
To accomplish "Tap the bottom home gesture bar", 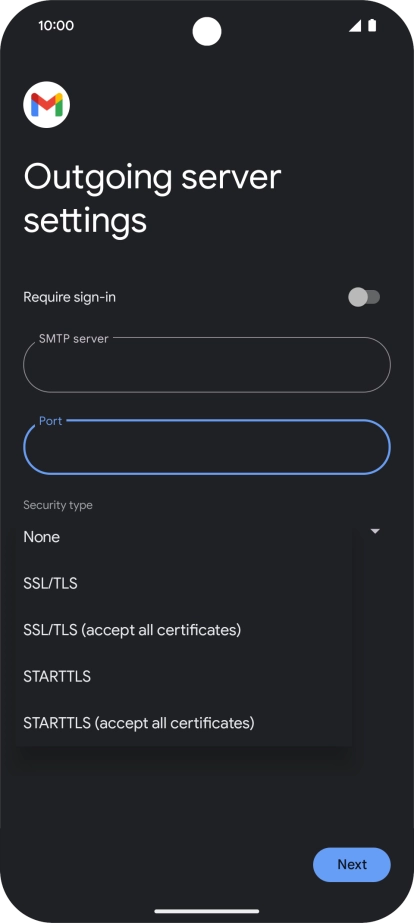I will (207, 911).
